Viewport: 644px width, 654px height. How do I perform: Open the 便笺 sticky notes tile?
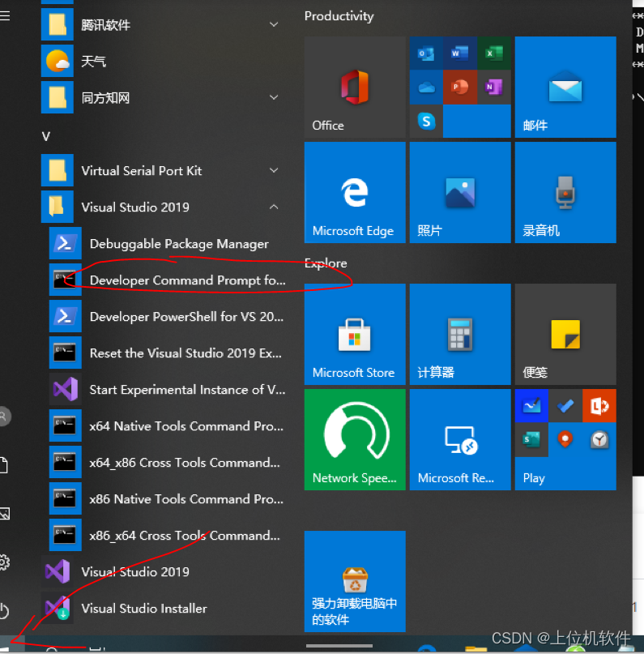point(565,334)
